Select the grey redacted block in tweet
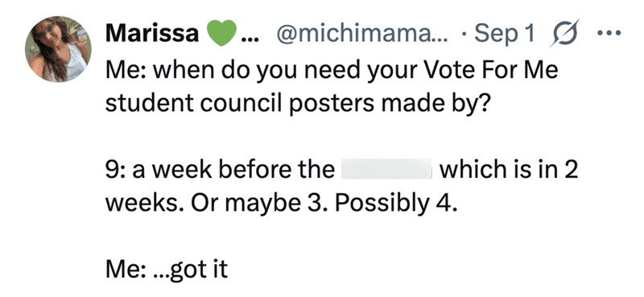The height and width of the screenshot is (297, 644). 386,169
